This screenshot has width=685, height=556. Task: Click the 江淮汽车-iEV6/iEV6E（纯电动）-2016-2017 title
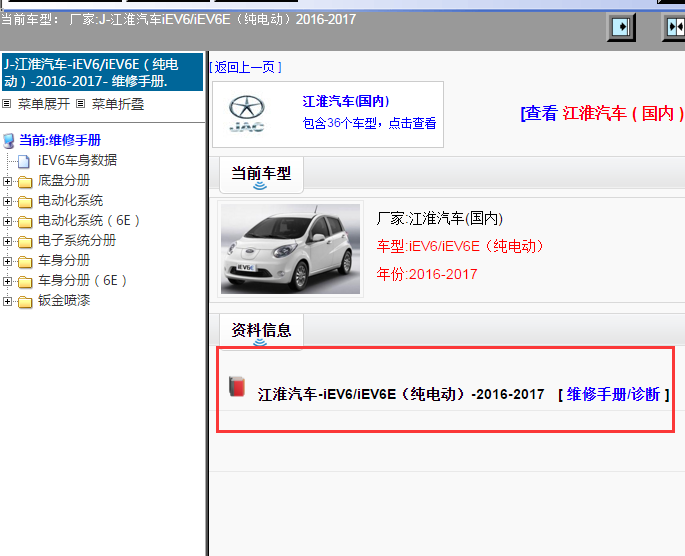pyautogui.click(x=401, y=394)
